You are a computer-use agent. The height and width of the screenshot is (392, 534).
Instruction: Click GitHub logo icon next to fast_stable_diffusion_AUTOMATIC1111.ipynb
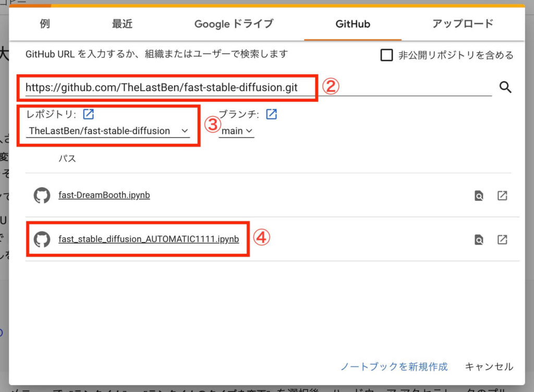tap(42, 239)
